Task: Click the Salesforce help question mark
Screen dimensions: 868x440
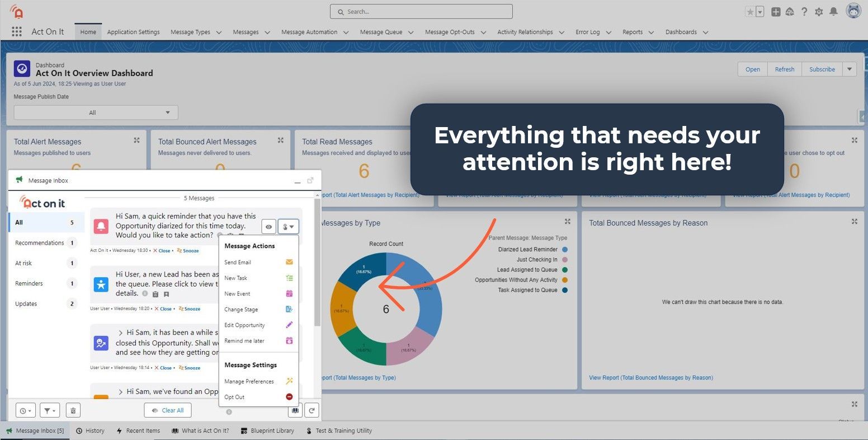Action: click(x=804, y=12)
